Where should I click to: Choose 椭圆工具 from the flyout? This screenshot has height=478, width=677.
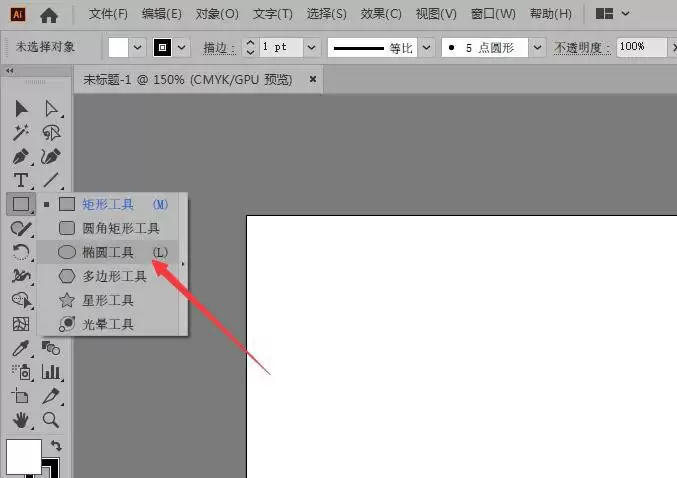108,252
